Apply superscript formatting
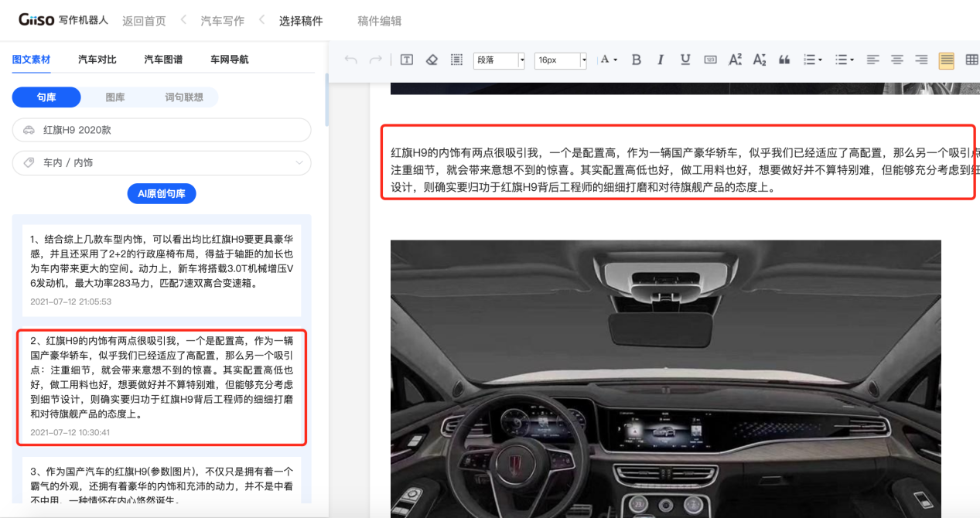This screenshot has width=980, height=518. [736, 60]
